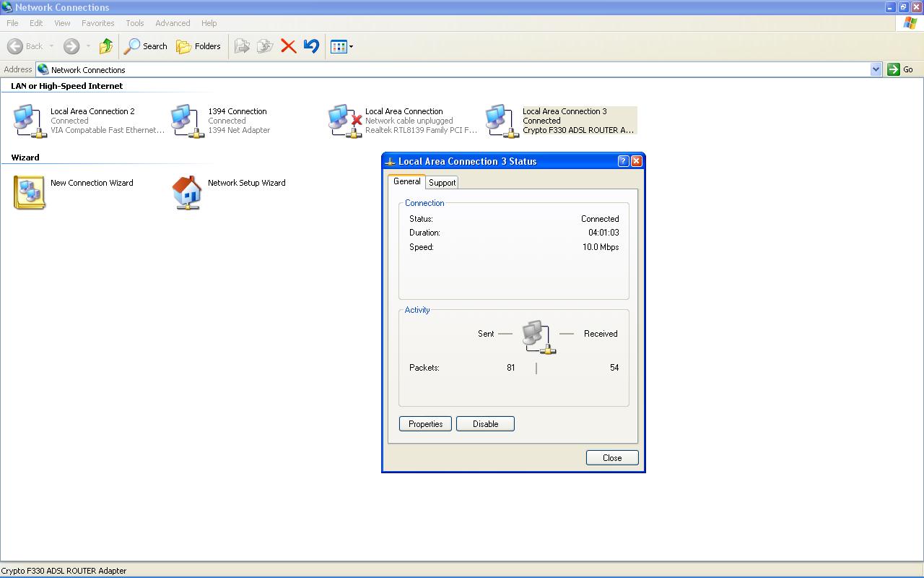Click the New Connection Wizard icon
Image resolution: width=924 pixels, height=578 pixels.
tap(30, 192)
